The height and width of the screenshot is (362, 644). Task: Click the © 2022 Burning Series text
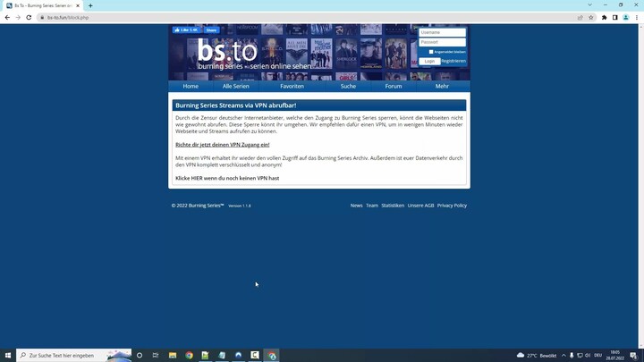[198, 206]
